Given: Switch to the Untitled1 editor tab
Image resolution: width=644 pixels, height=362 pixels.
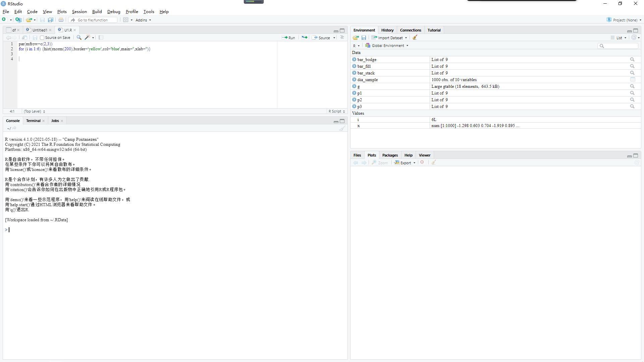Looking at the screenshot, I should tap(40, 30).
